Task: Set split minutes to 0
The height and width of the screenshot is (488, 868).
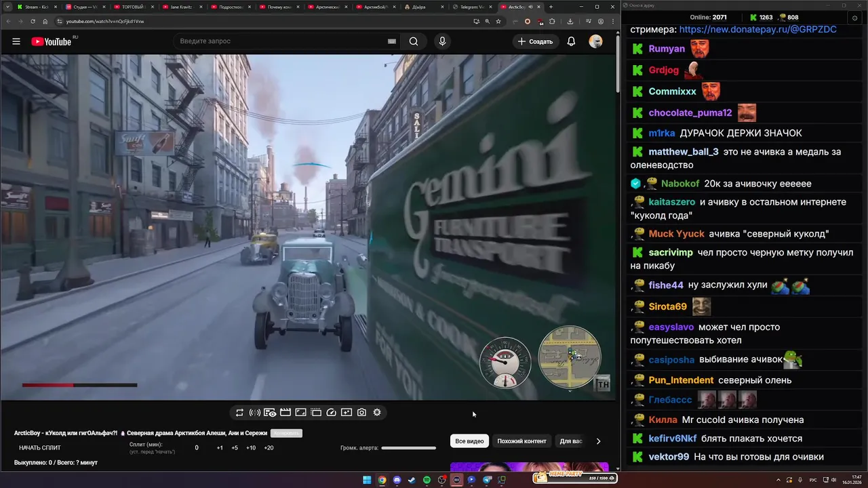Action: (x=197, y=448)
